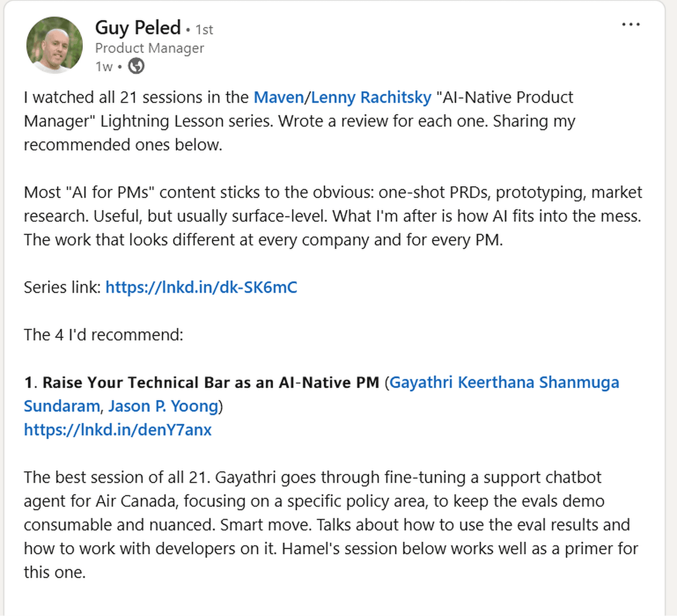
Task: Click the globe public visibility icon
Action: (x=136, y=66)
